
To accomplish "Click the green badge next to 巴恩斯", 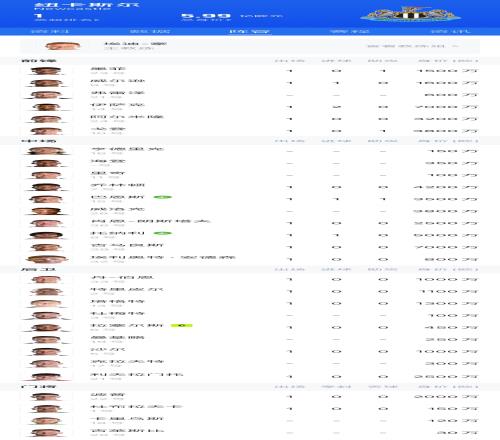I will pyautogui.click(x=162, y=197).
